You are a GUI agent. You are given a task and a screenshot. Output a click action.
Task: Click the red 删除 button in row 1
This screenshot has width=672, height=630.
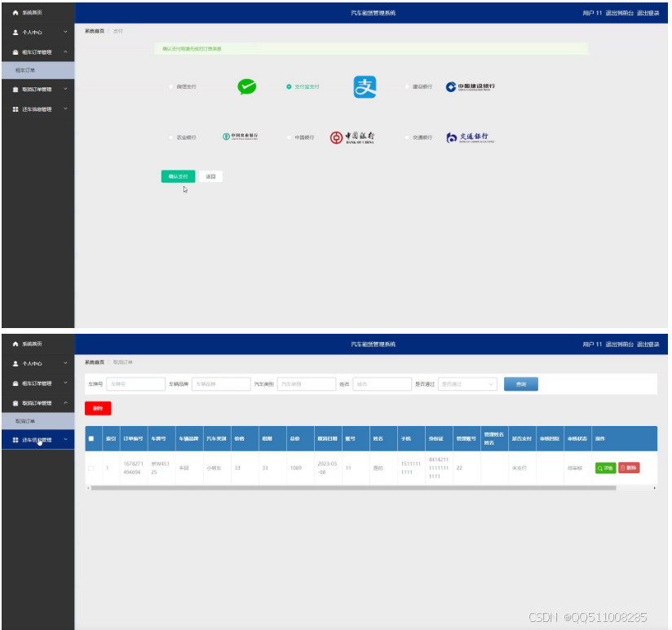[629, 468]
